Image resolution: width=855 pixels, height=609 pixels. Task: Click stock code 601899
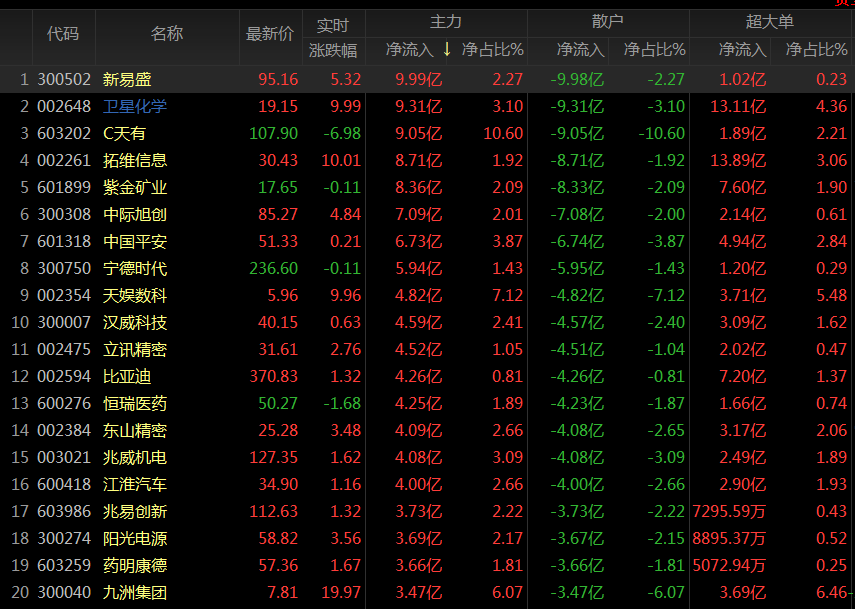coord(64,188)
